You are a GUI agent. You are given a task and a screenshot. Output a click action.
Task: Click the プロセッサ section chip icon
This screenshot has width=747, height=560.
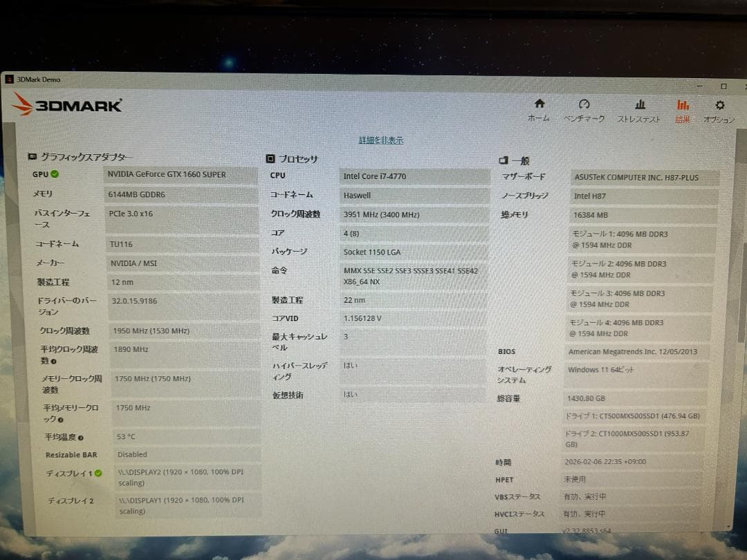point(270,158)
